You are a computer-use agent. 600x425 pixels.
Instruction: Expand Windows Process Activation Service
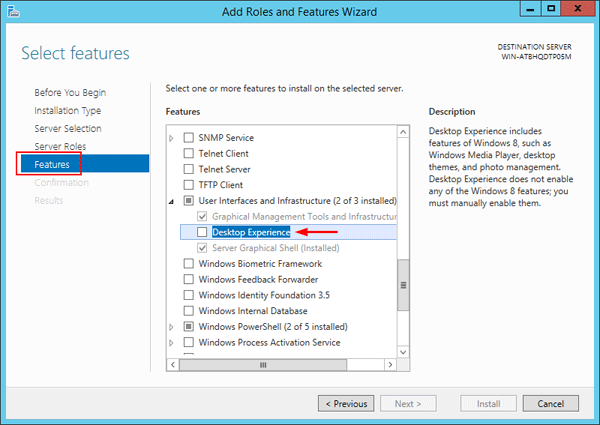point(172,343)
